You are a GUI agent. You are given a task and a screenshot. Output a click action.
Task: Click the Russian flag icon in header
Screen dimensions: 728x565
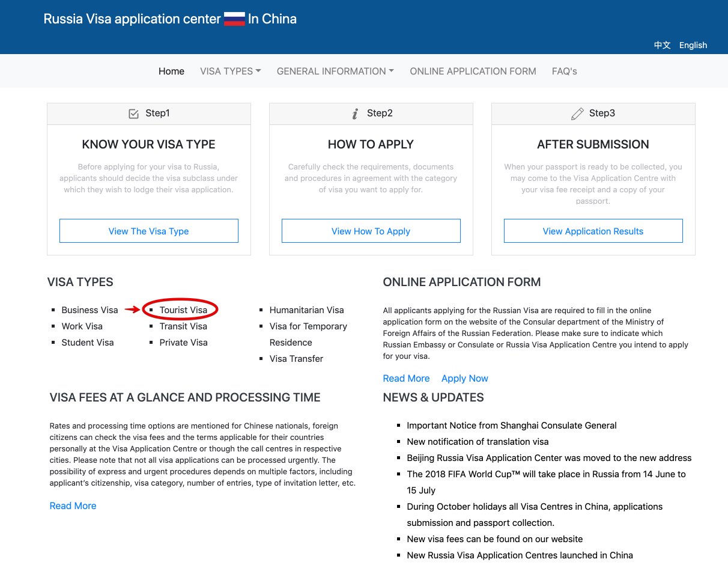point(234,19)
